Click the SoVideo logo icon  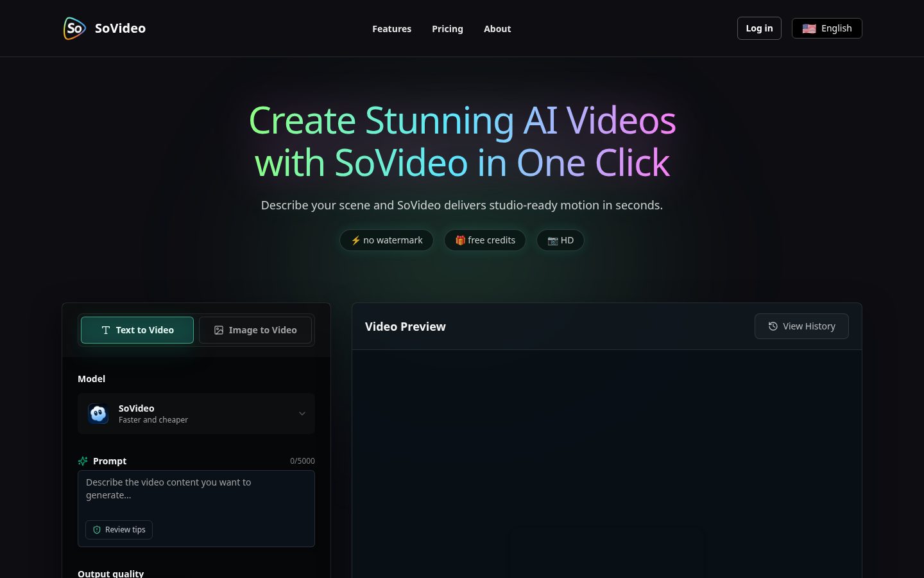tap(74, 28)
